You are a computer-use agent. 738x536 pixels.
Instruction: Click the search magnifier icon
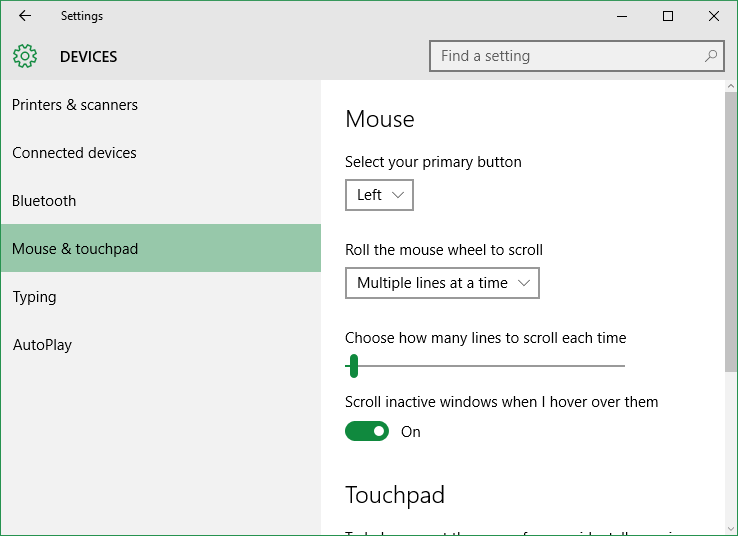point(711,56)
